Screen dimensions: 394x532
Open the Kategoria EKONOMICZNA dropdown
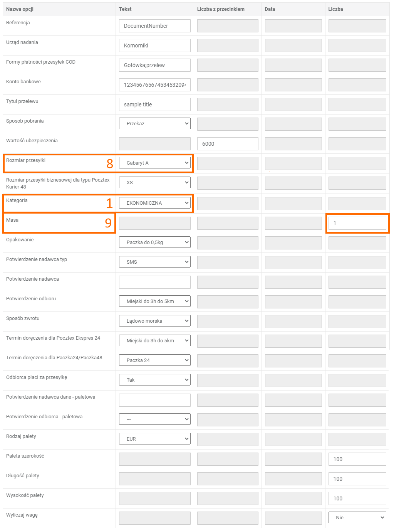point(154,203)
